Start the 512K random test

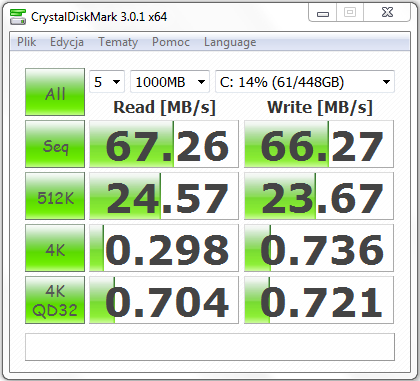pos(55,196)
